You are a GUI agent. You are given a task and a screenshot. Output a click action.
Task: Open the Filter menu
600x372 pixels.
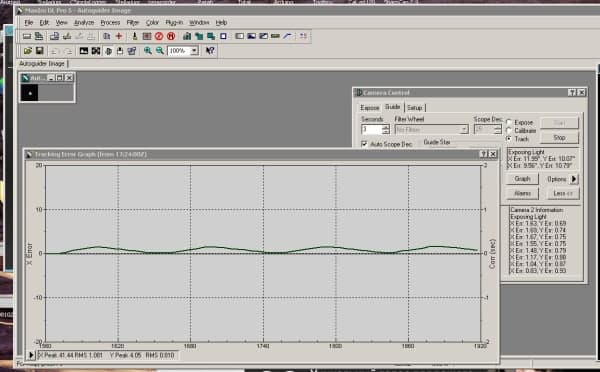pos(132,23)
